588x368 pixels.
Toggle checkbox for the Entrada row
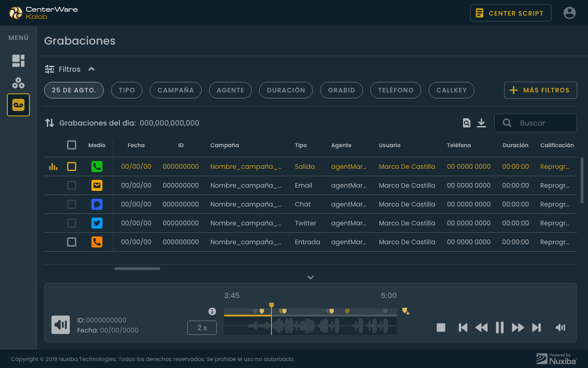click(72, 242)
